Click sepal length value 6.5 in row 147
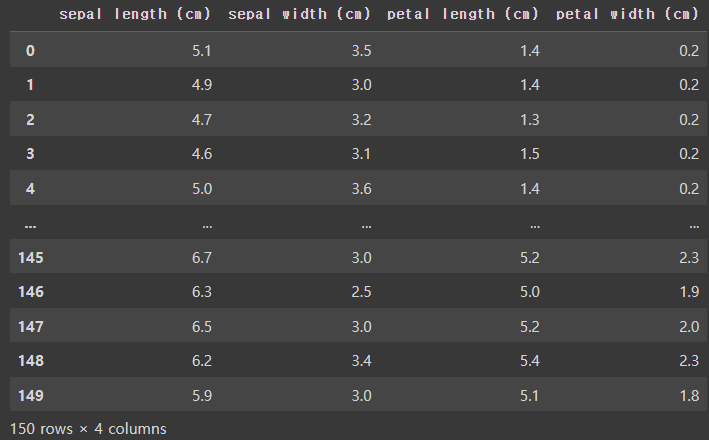The image size is (709, 440). click(202, 326)
